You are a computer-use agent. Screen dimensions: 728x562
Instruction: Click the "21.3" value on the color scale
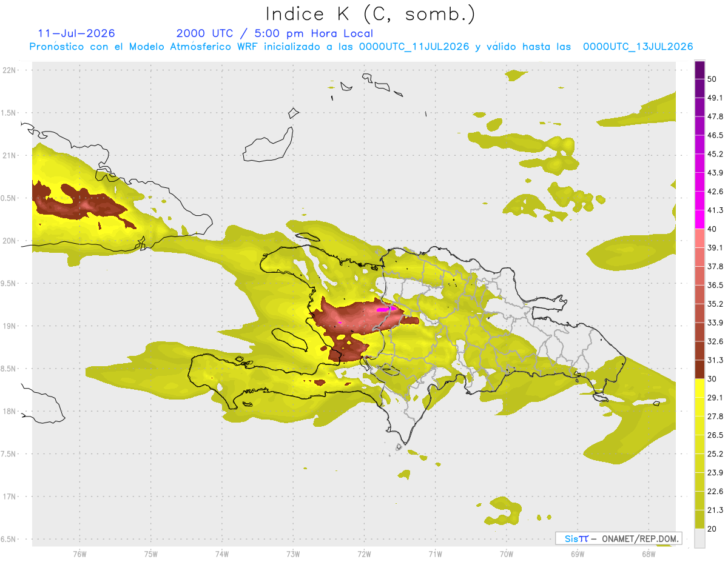tap(716, 510)
